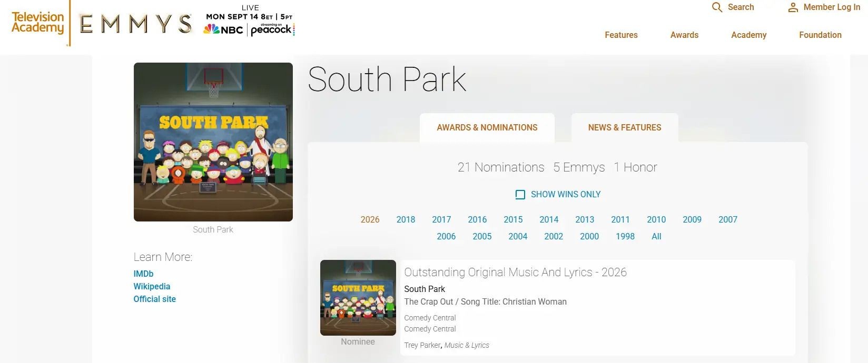The width and height of the screenshot is (868, 363).
Task: Filter nominations by year 1998
Action: coord(625,236)
